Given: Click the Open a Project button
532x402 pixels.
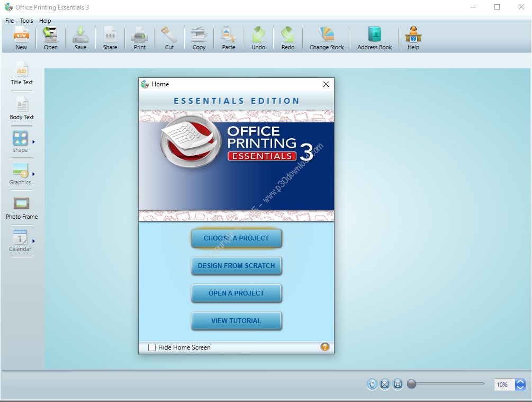Looking at the screenshot, I should coord(237,293).
